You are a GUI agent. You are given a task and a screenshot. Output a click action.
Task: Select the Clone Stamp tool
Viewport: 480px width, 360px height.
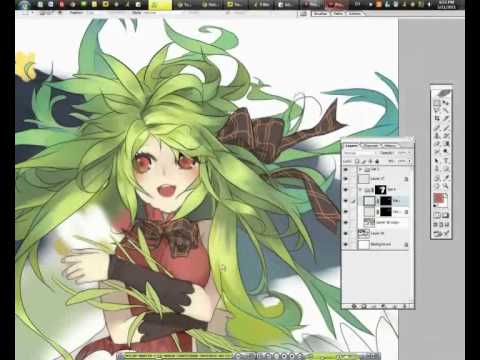437,136
